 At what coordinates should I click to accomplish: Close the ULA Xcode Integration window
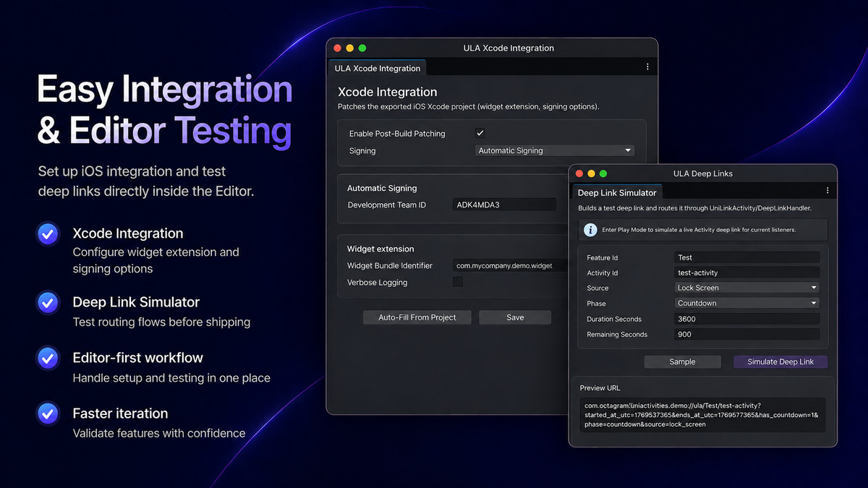[336, 48]
